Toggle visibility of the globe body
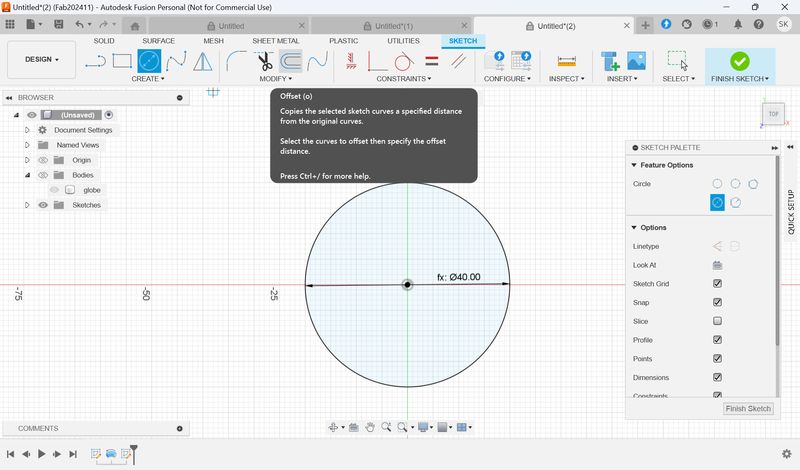Screen dimensions: 800x470 55,190
